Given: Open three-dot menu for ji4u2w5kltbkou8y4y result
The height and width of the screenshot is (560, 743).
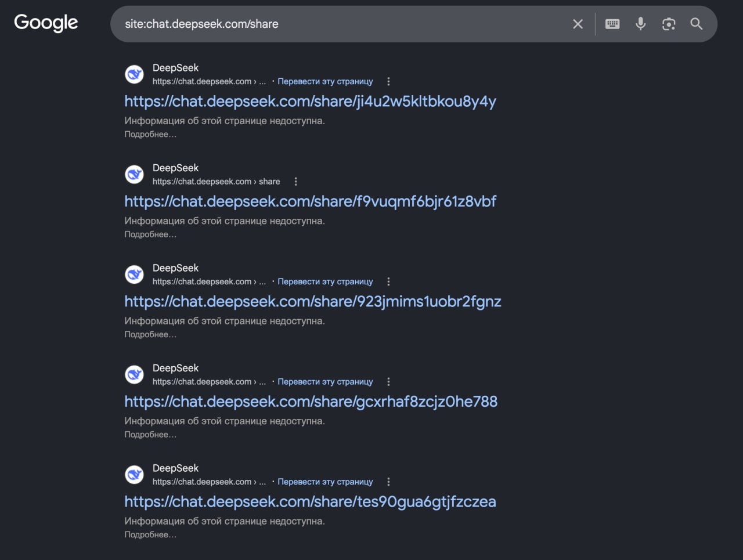Looking at the screenshot, I should coord(388,81).
